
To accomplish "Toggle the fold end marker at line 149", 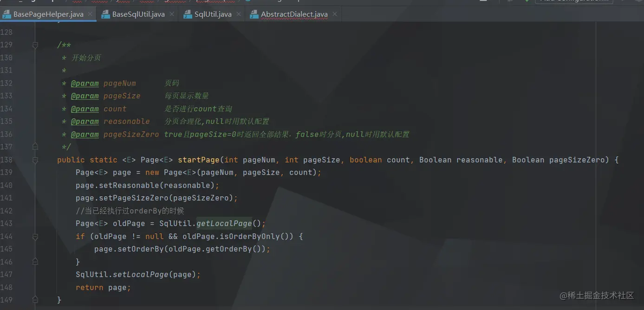I will tap(35, 300).
